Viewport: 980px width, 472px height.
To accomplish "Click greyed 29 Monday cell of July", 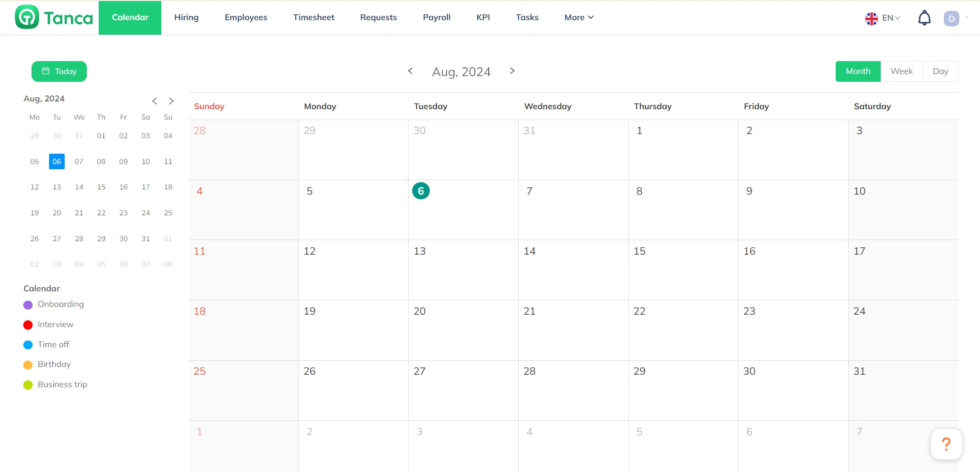I will coord(353,150).
